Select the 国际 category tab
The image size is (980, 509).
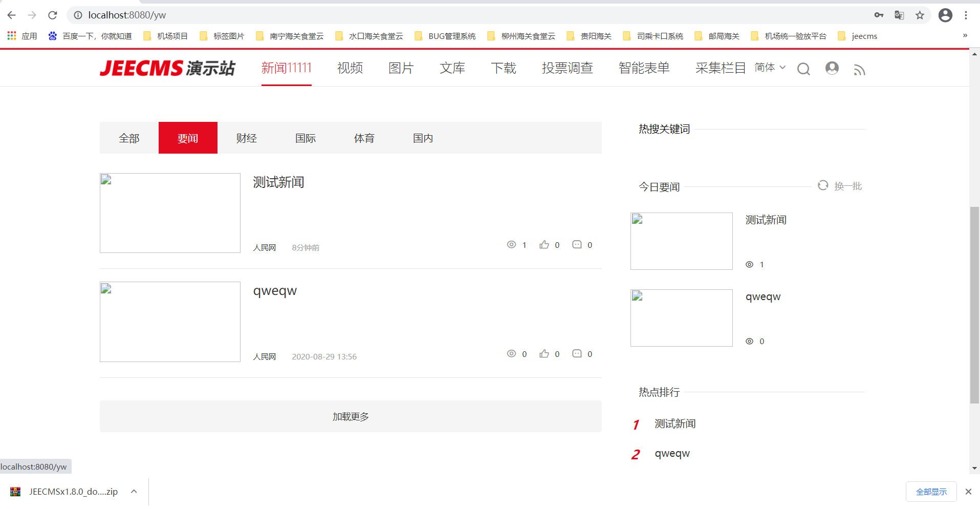(306, 138)
